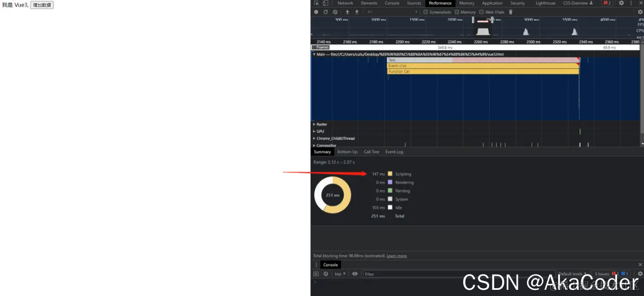Clear the console with the block icon
Screen dimensions: 644x296
pos(326,274)
